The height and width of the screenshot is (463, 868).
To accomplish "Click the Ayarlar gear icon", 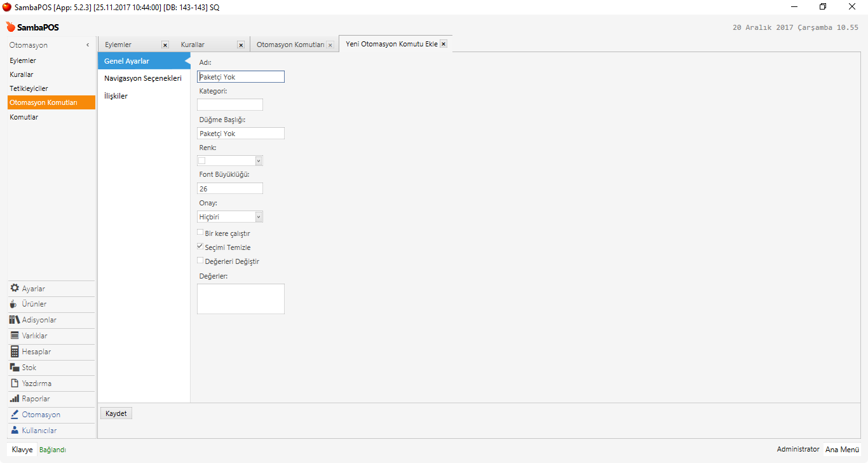I will coord(15,288).
